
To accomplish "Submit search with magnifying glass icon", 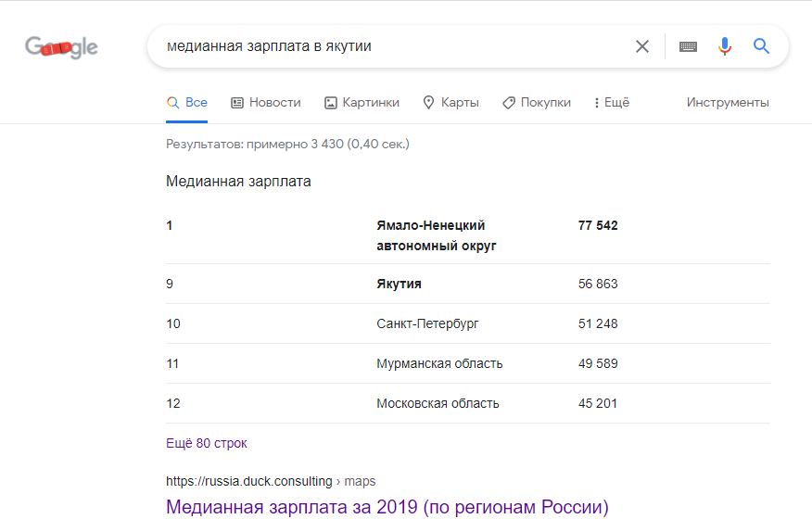I will click(761, 46).
